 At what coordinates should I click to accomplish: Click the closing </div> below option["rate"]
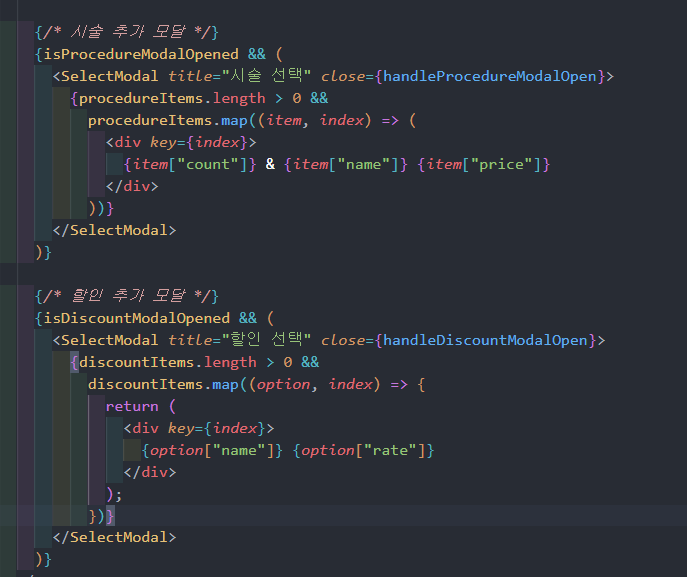pyautogui.click(x=150, y=472)
